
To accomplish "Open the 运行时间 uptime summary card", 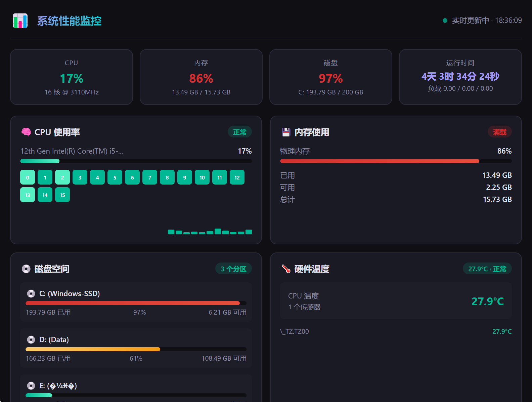I will click(x=460, y=77).
